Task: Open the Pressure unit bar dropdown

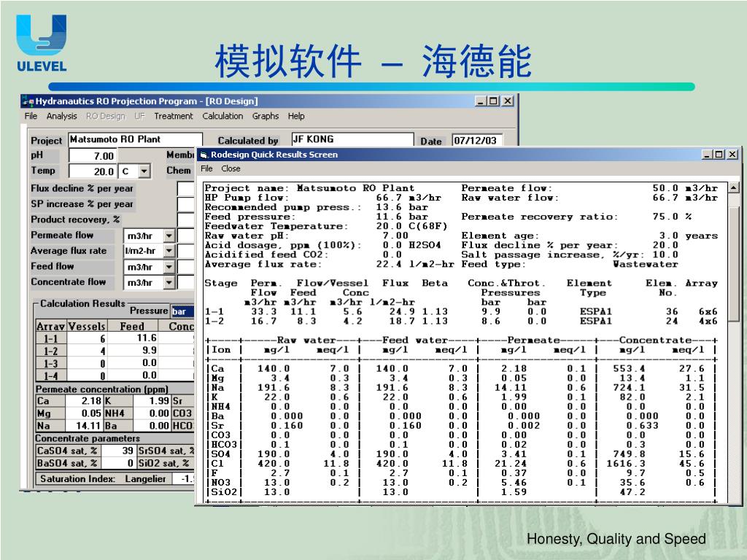Action: 182,311
